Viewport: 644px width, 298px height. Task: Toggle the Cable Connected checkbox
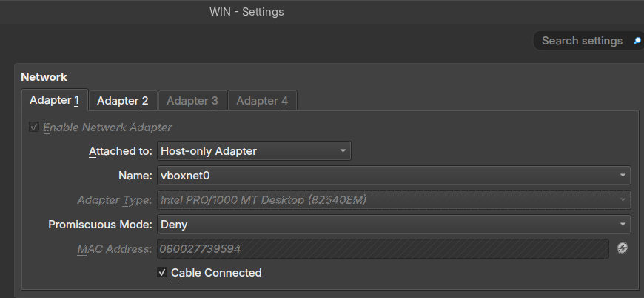(162, 272)
